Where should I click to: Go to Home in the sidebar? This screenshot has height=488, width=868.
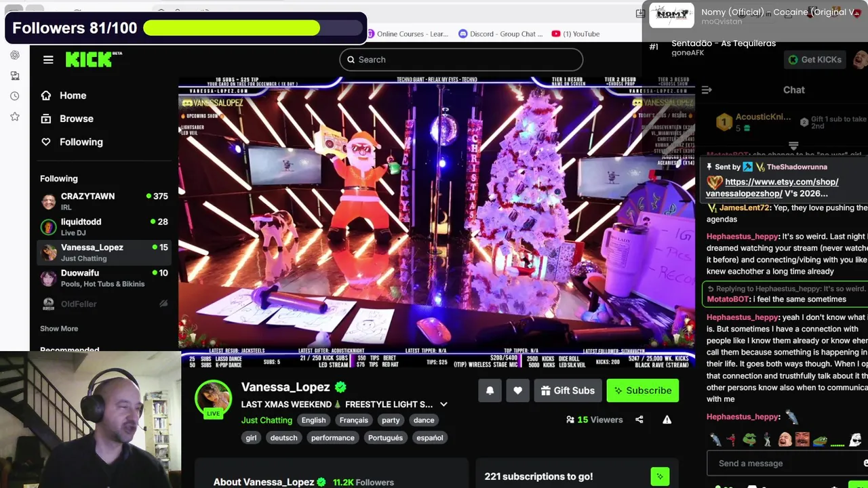73,96
